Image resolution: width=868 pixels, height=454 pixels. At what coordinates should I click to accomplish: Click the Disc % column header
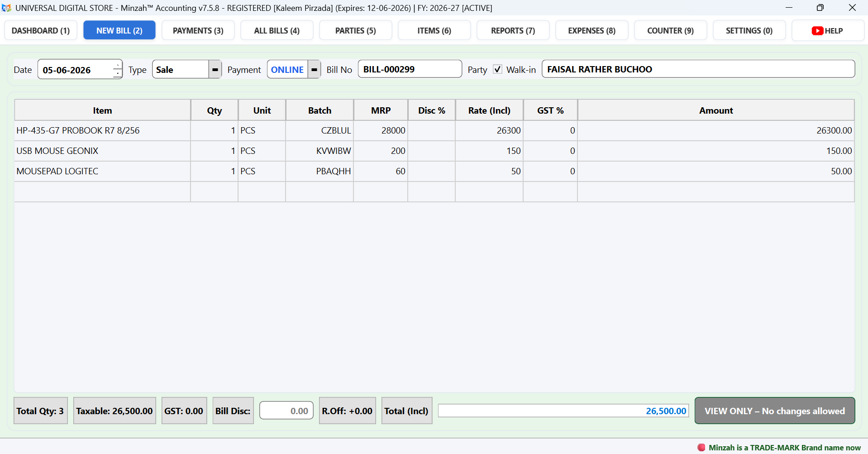pyautogui.click(x=432, y=110)
